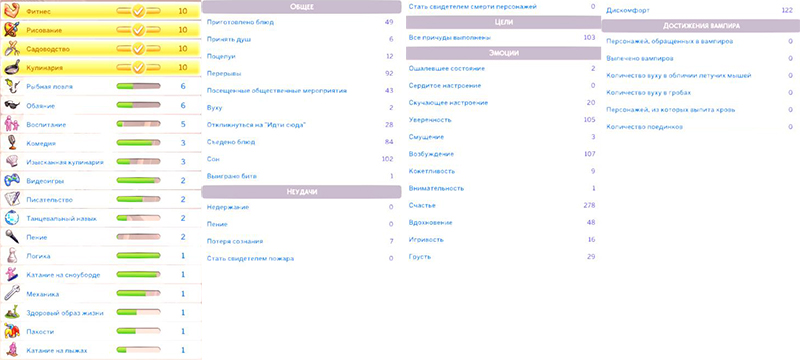The image size is (800, 360).
Task: Select the Charisma sunglasses icon
Action: (12, 105)
